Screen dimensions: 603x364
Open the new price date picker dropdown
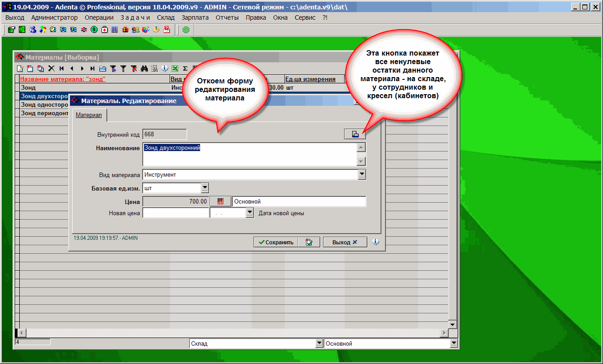(x=250, y=213)
